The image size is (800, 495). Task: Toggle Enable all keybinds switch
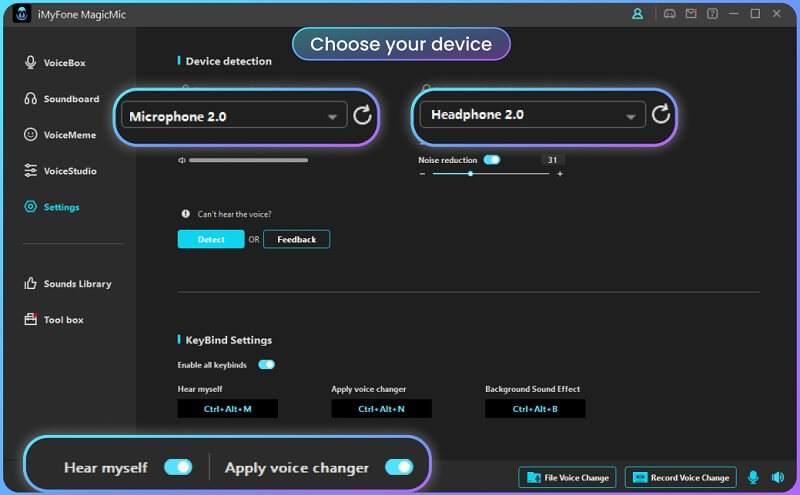[x=266, y=364]
